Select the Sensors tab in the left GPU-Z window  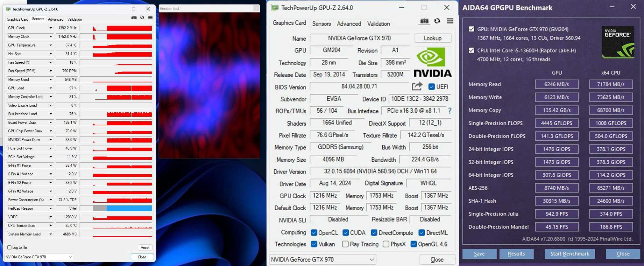38,19
